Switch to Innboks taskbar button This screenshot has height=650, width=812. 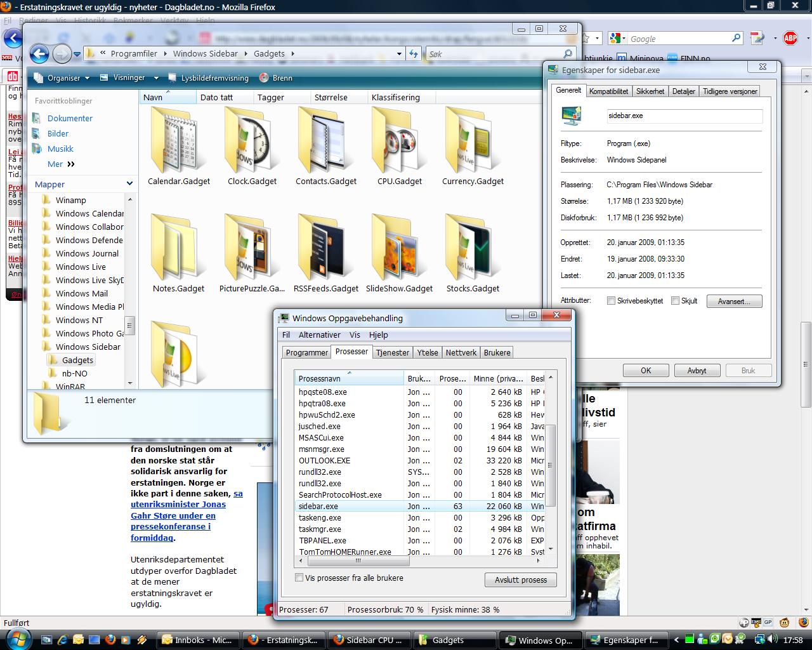pyautogui.click(x=198, y=640)
